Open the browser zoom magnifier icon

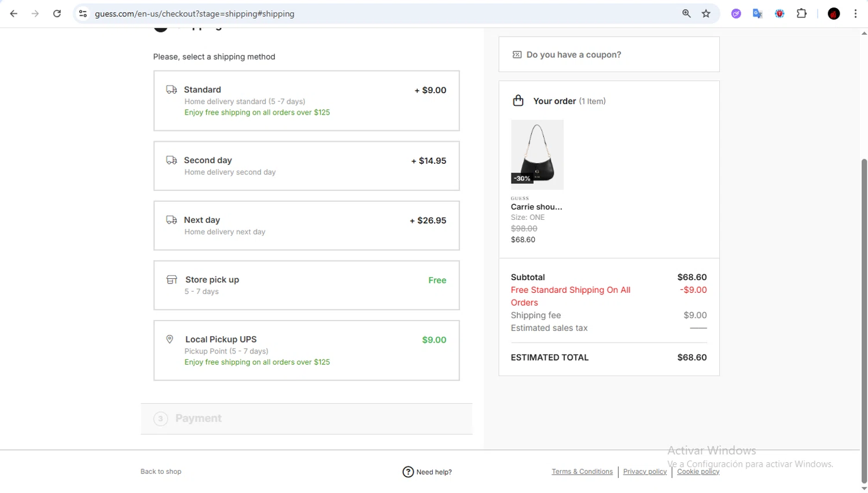(x=686, y=13)
